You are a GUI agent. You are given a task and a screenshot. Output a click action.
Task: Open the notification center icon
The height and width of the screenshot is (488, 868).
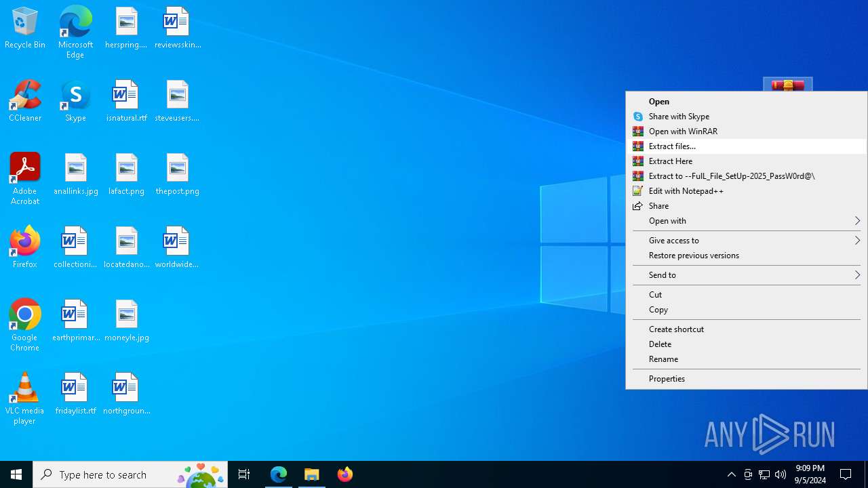[846, 474]
